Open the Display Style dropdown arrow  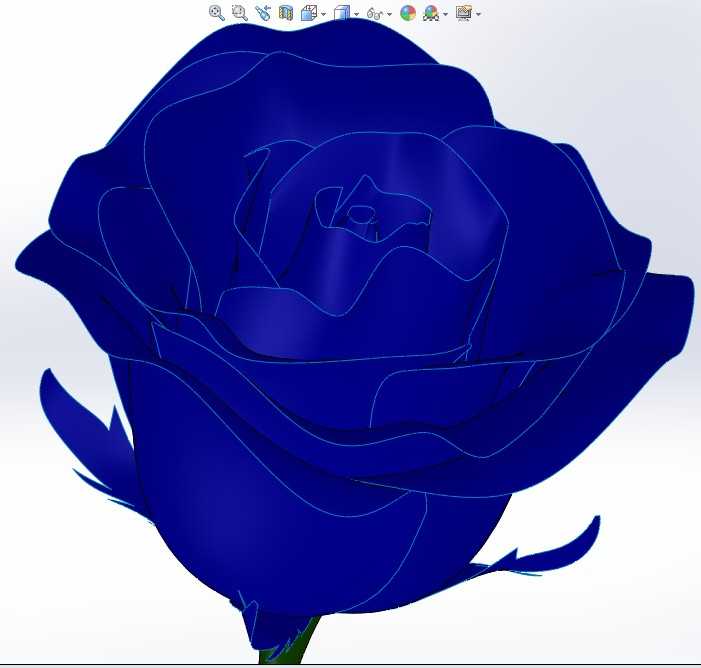point(356,14)
